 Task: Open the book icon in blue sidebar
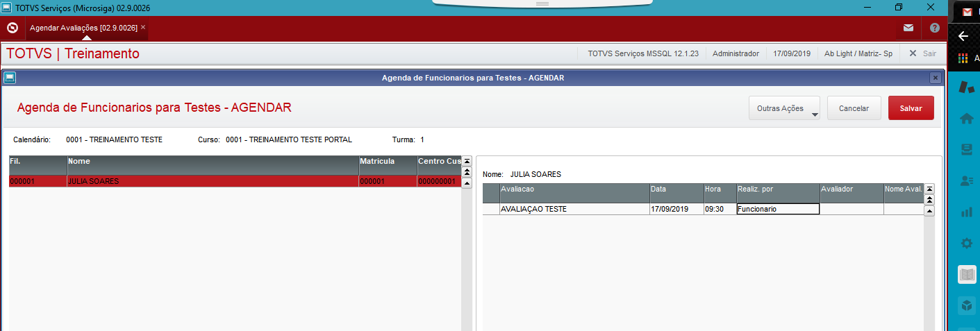967,274
